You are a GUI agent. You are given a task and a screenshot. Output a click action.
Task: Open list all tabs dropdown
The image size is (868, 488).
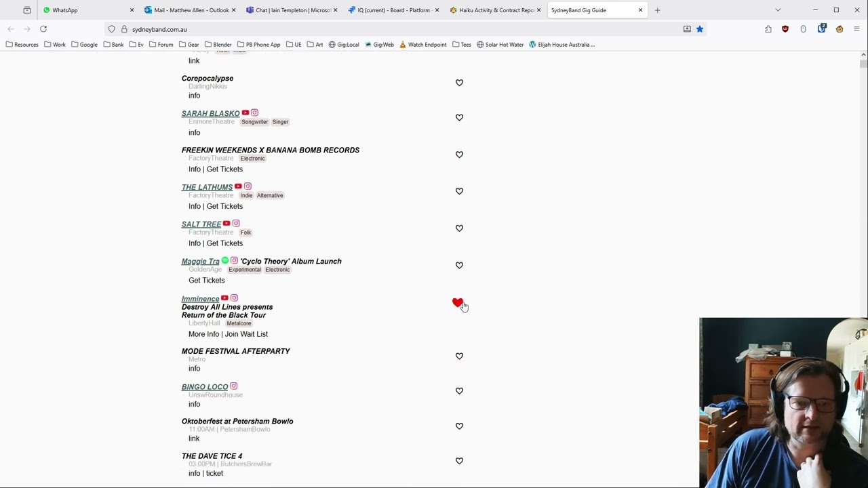point(778,10)
